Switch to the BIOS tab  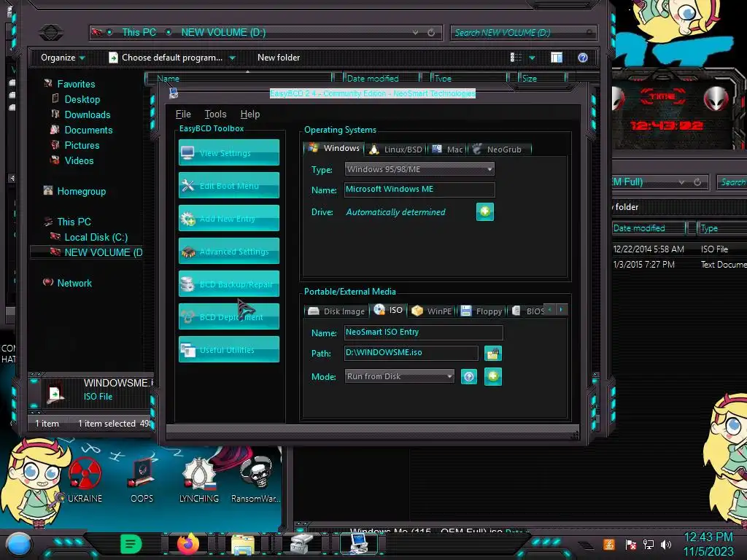[x=528, y=311]
